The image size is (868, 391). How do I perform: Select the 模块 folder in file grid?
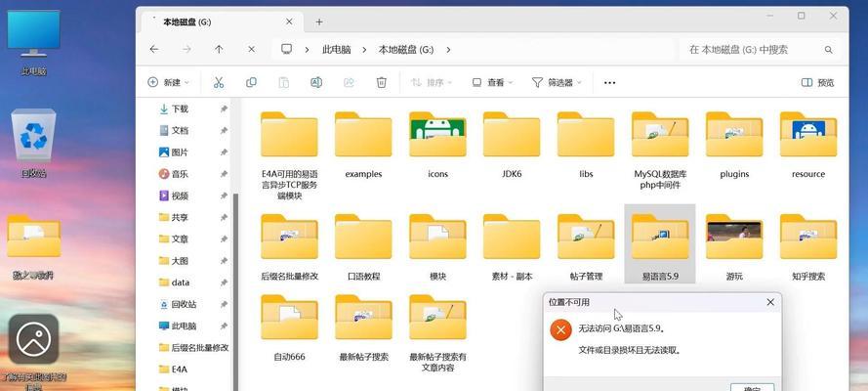point(437,247)
